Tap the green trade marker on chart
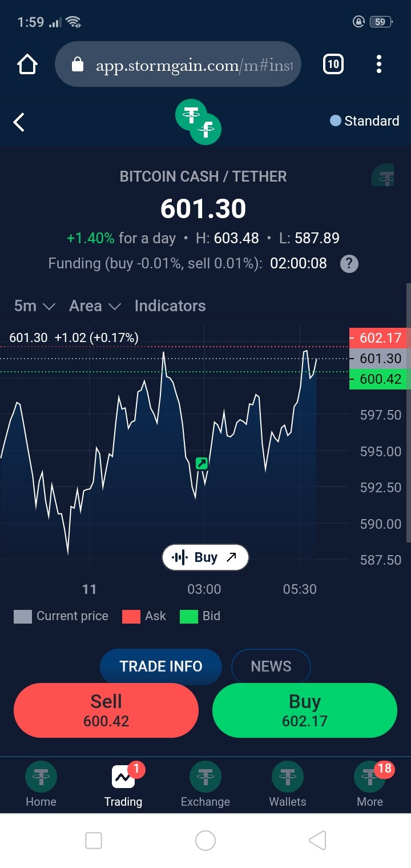The width and height of the screenshot is (411, 868). coord(202,464)
